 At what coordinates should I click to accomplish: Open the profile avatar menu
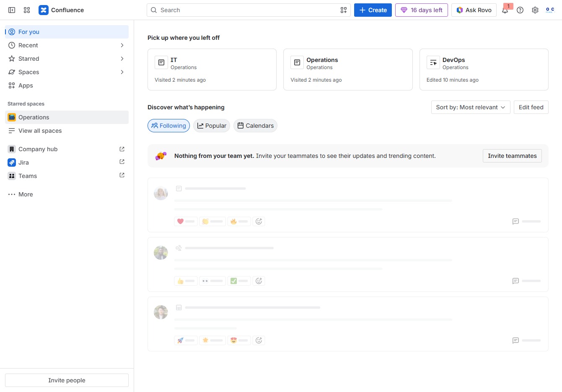(550, 10)
